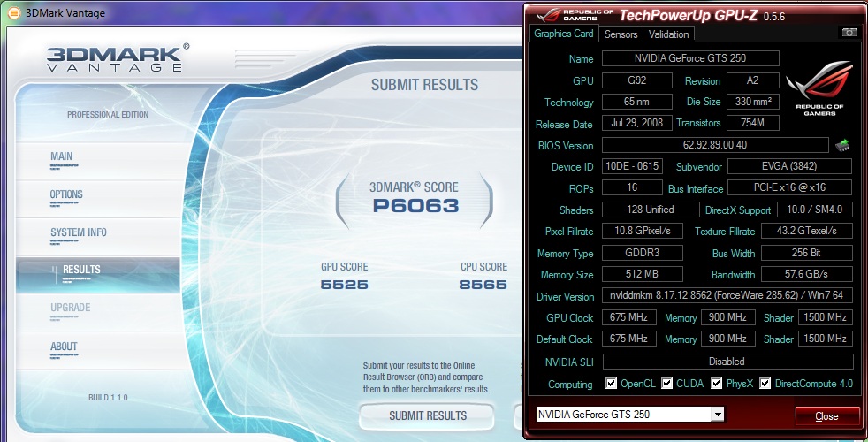Click the Default Clock row Memory 900 MHz
868x442 pixels.
click(x=728, y=339)
